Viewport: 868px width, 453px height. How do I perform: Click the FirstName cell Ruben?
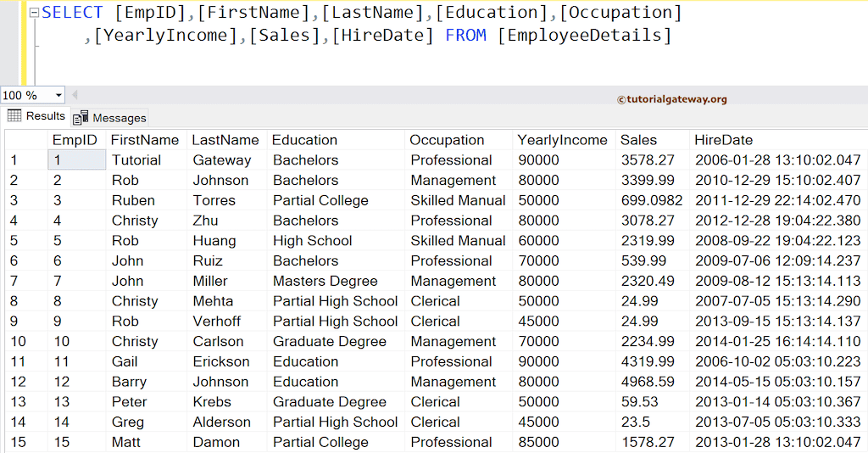[x=147, y=200]
